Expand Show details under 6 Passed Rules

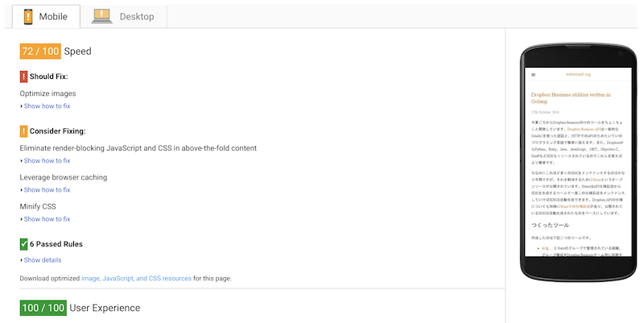(x=42, y=260)
